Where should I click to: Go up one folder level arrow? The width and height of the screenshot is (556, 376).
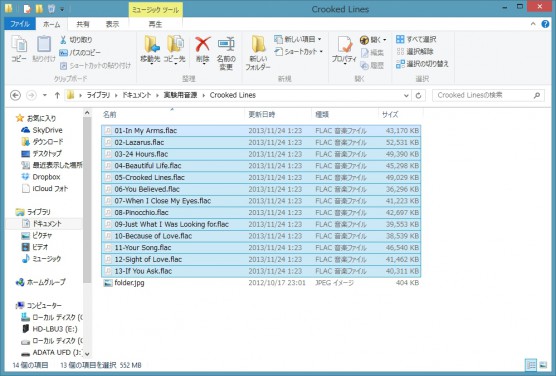coord(57,95)
